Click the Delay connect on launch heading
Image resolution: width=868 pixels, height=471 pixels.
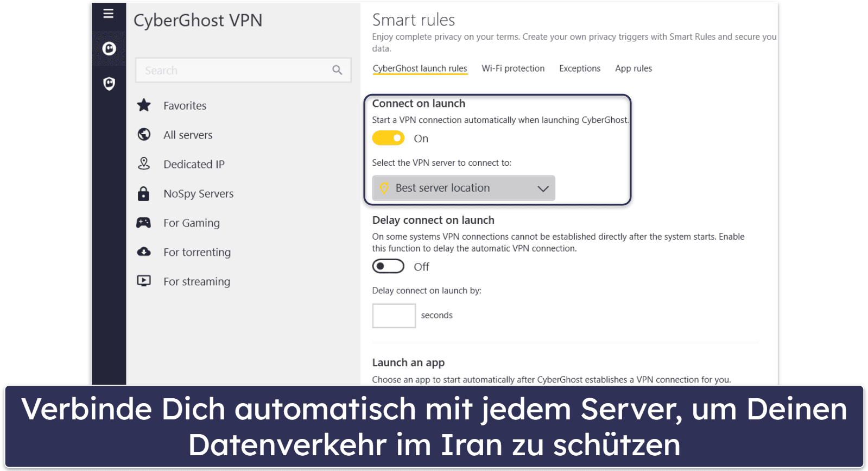click(433, 220)
